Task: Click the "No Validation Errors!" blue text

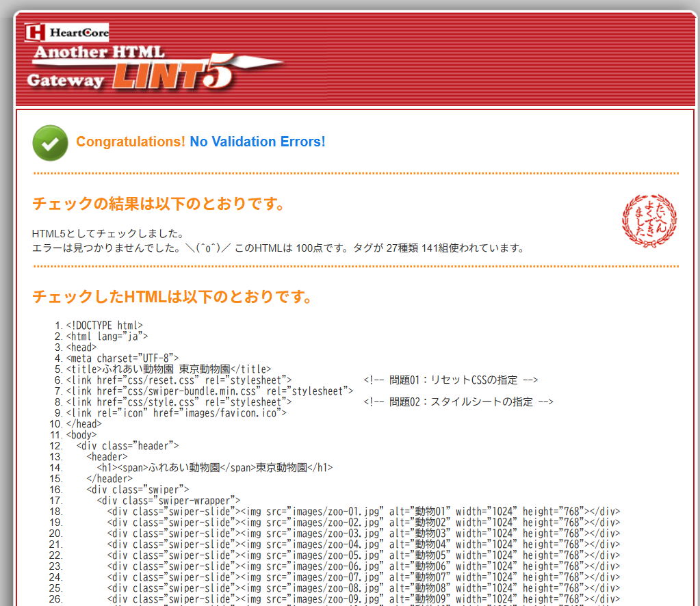Action: 257,142
